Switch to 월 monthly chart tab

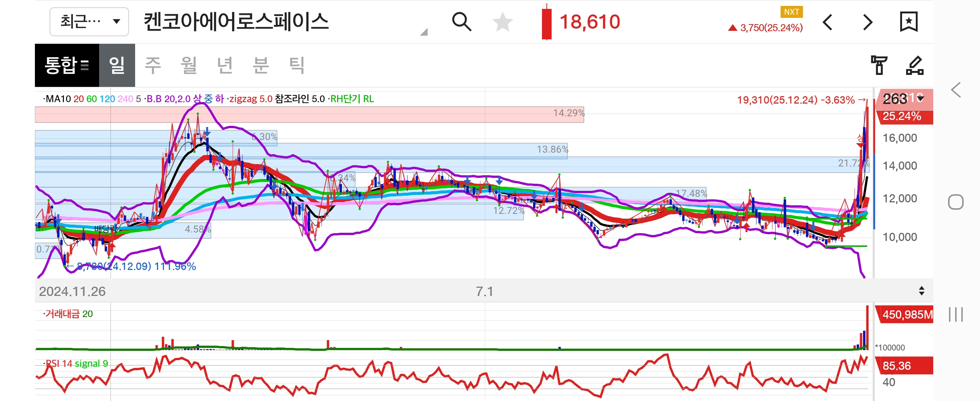[x=189, y=65]
